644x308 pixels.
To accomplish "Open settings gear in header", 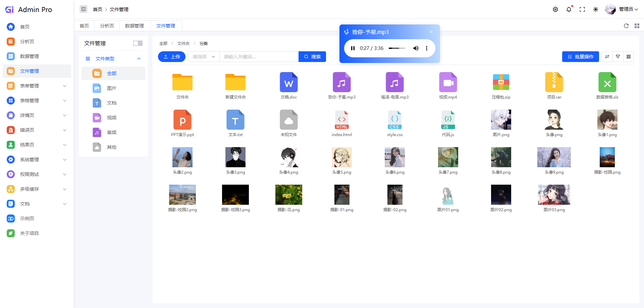I will pyautogui.click(x=555, y=9).
